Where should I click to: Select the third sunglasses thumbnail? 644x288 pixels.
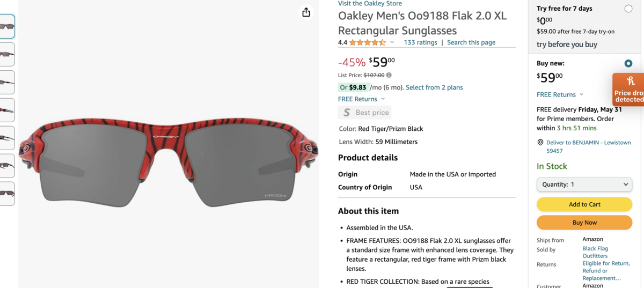[x=7, y=82]
